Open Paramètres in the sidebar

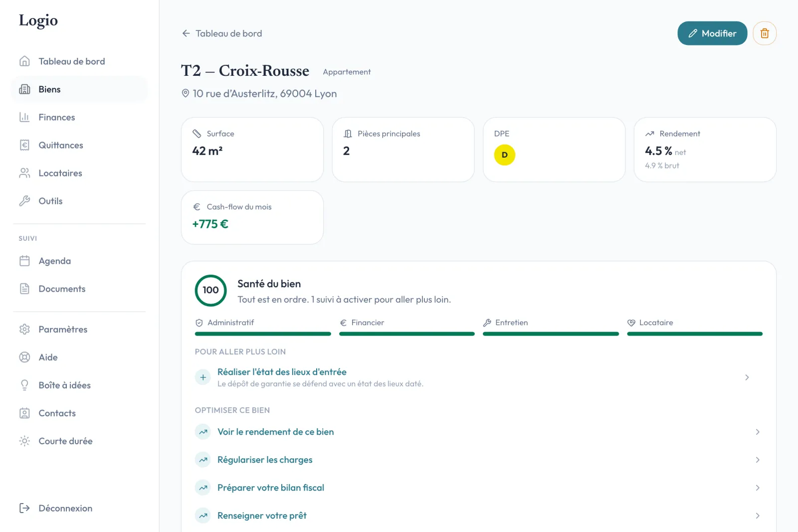pos(80,329)
